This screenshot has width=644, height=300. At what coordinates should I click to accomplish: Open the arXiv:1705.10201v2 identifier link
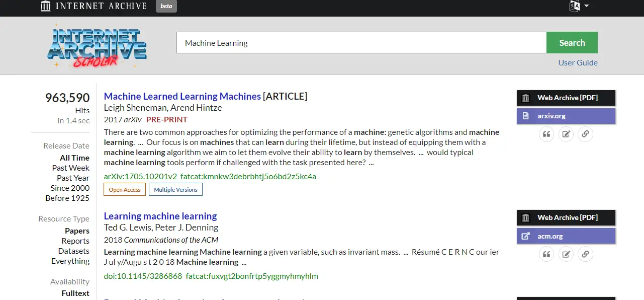point(140,177)
